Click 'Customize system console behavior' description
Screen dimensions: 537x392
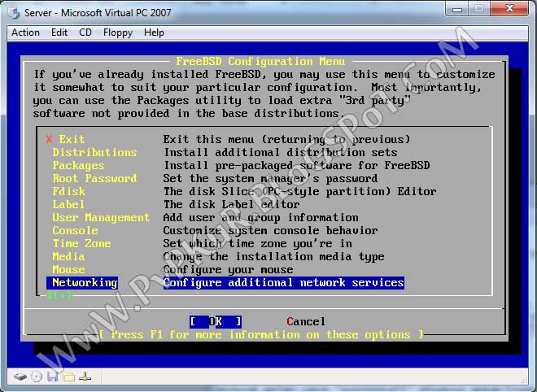point(270,230)
